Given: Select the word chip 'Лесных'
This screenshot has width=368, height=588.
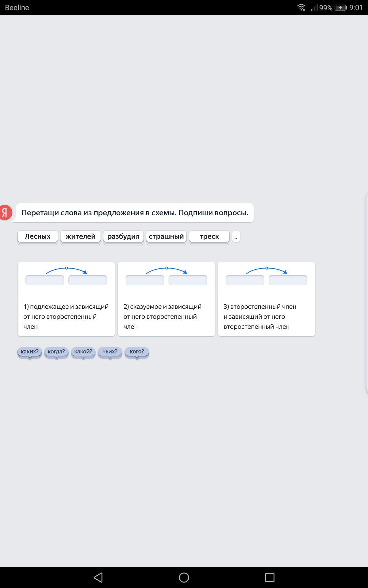Looking at the screenshot, I should coord(38,236).
